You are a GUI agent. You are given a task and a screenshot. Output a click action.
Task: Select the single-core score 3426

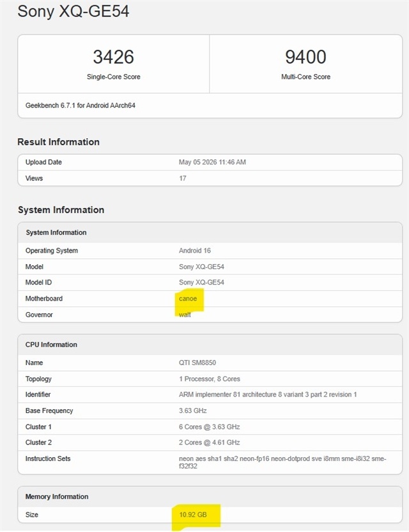click(113, 57)
